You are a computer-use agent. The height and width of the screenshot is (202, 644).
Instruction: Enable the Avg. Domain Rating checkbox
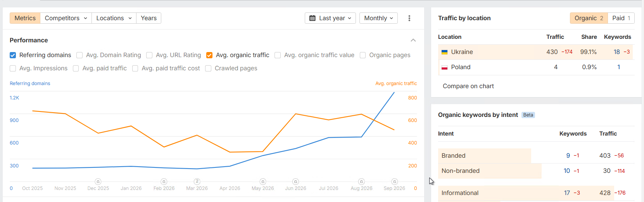coord(79,55)
